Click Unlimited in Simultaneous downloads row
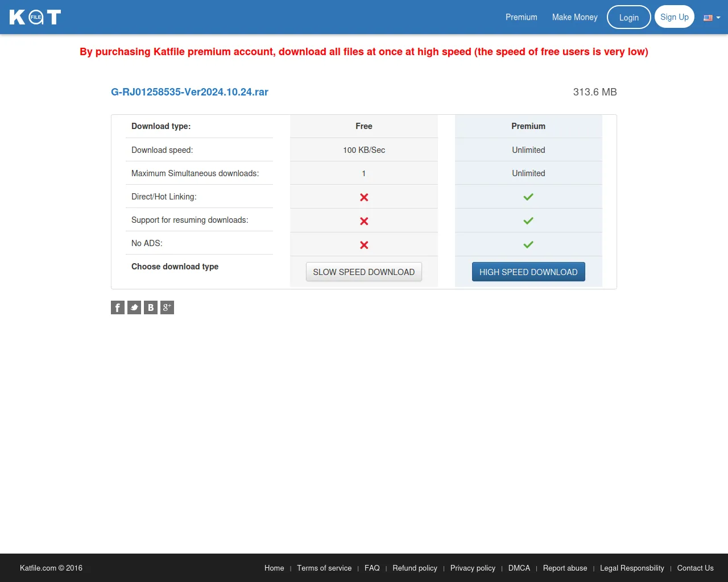The height and width of the screenshot is (582, 728). point(528,173)
